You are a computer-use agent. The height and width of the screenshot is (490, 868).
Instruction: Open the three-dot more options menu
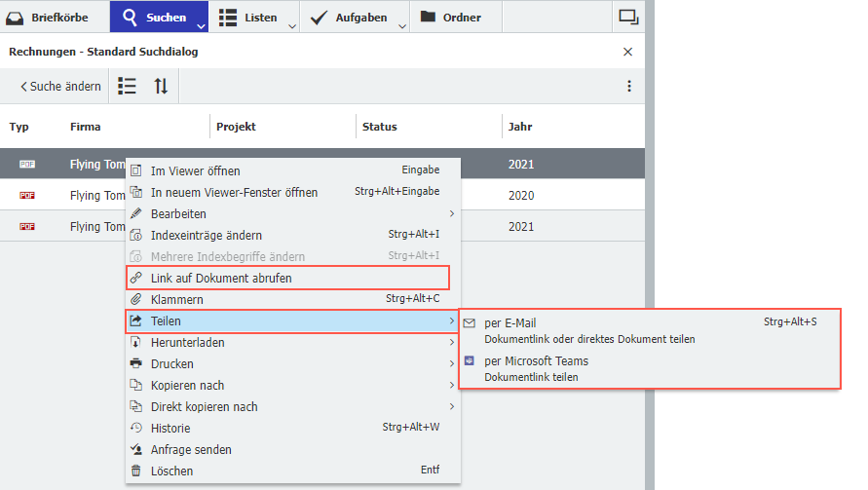[628, 87]
